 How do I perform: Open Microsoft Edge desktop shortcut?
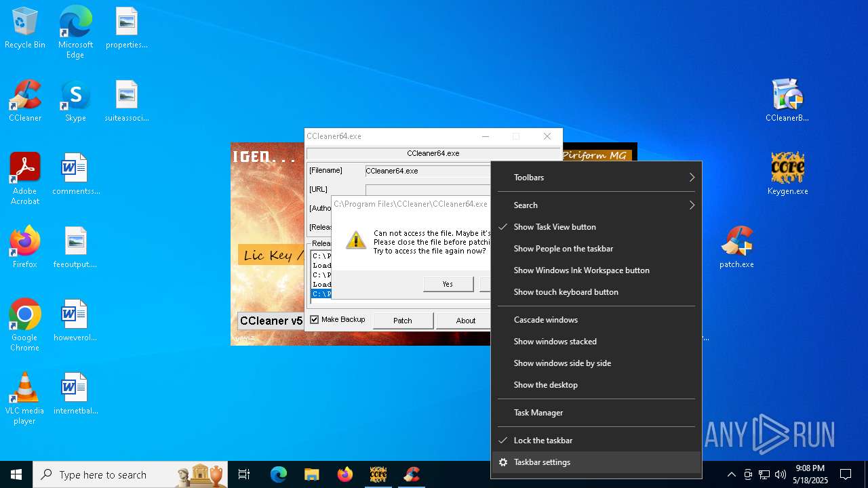75,33
